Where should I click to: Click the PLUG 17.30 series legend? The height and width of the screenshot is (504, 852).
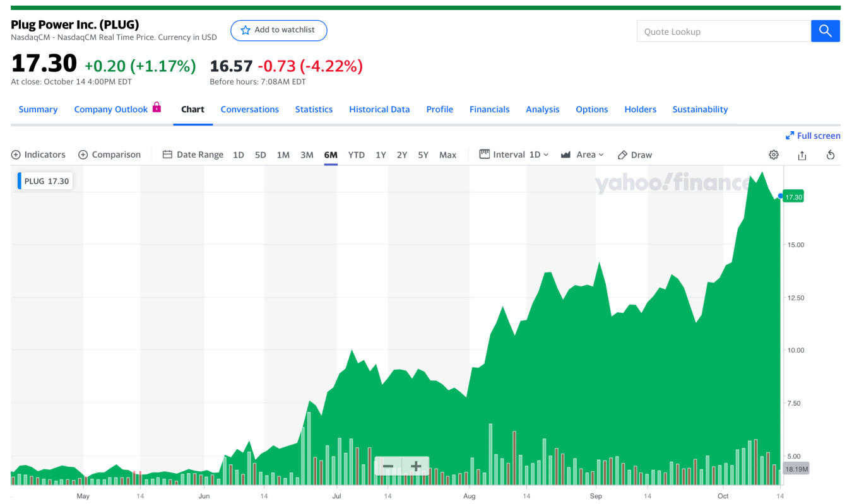pos(45,181)
